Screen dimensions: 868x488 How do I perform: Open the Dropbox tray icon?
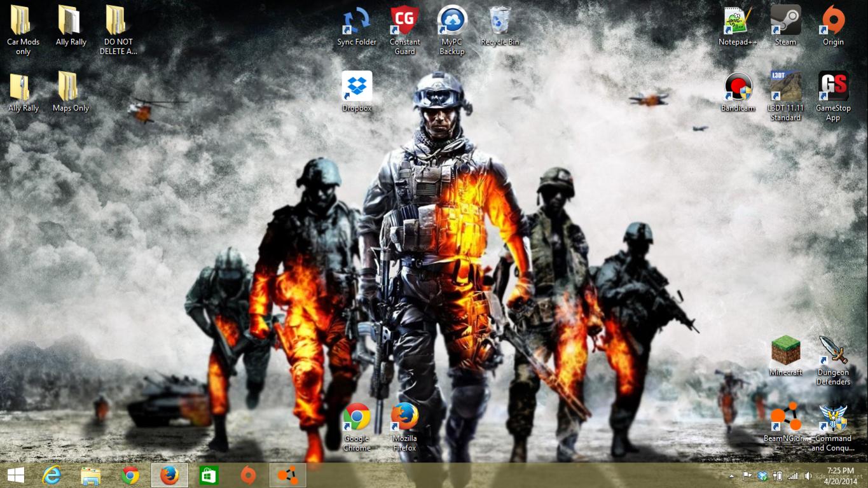click(x=762, y=476)
